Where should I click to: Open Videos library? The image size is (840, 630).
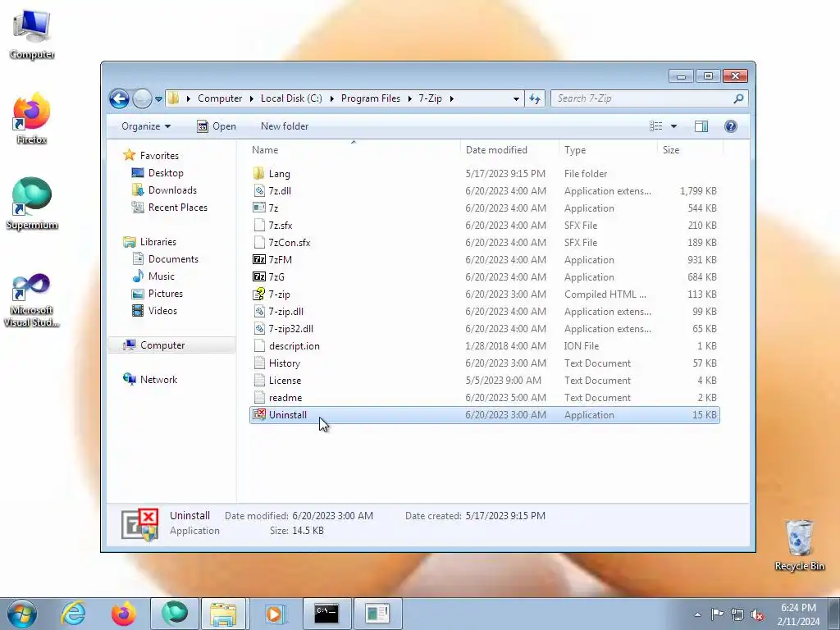[x=162, y=311]
